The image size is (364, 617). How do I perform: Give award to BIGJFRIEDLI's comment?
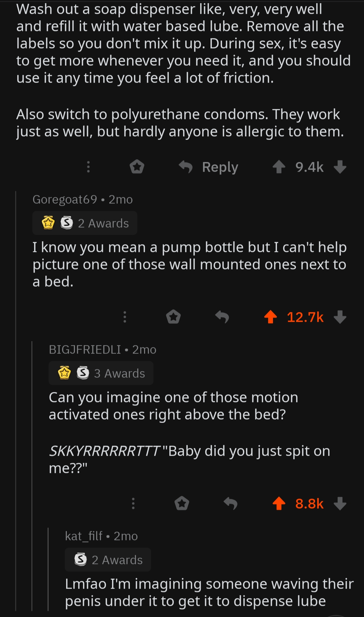(x=182, y=503)
